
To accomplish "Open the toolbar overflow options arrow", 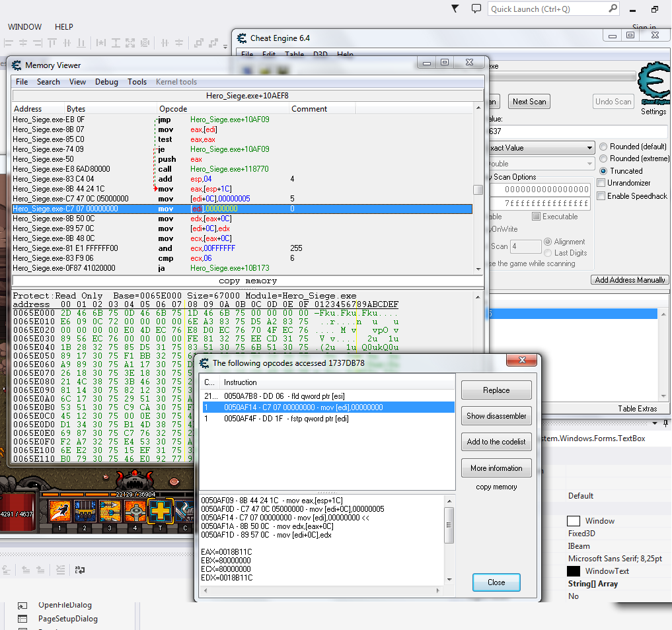I will 225,46.
